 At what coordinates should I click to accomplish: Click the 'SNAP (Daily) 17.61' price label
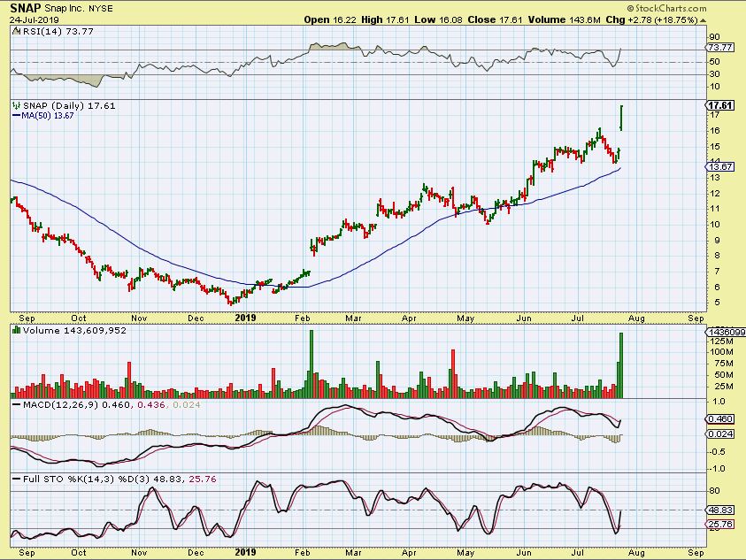pyautogui.click(x=69, y=105)
